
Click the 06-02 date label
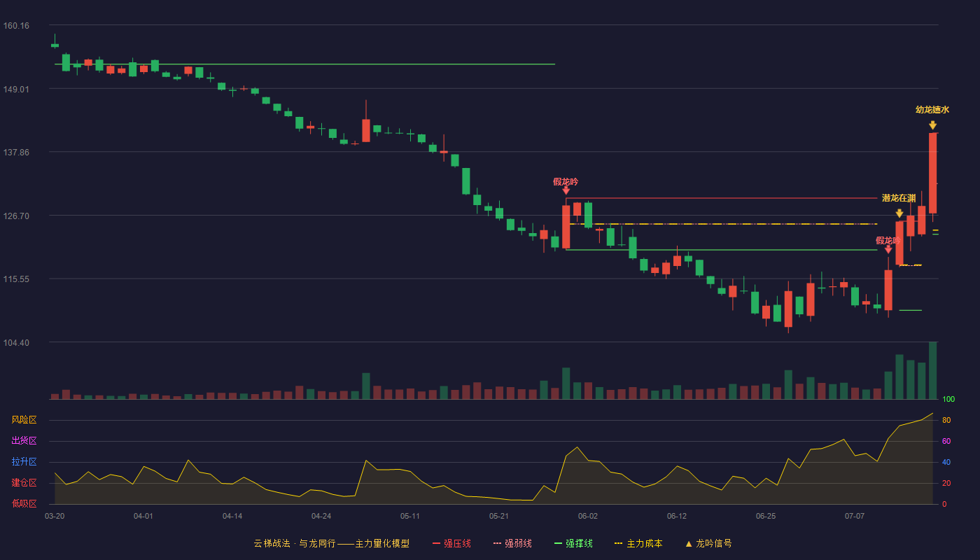[588, 516]
